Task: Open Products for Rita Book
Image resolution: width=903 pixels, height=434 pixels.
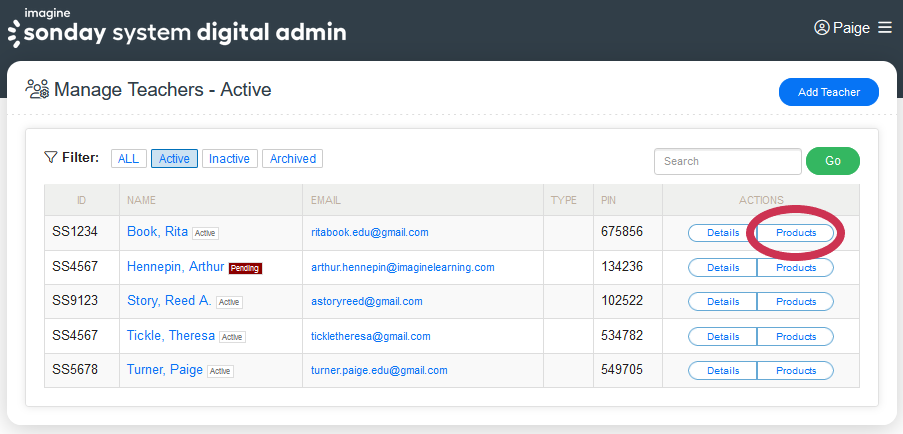Action: [x=796, y=232]
